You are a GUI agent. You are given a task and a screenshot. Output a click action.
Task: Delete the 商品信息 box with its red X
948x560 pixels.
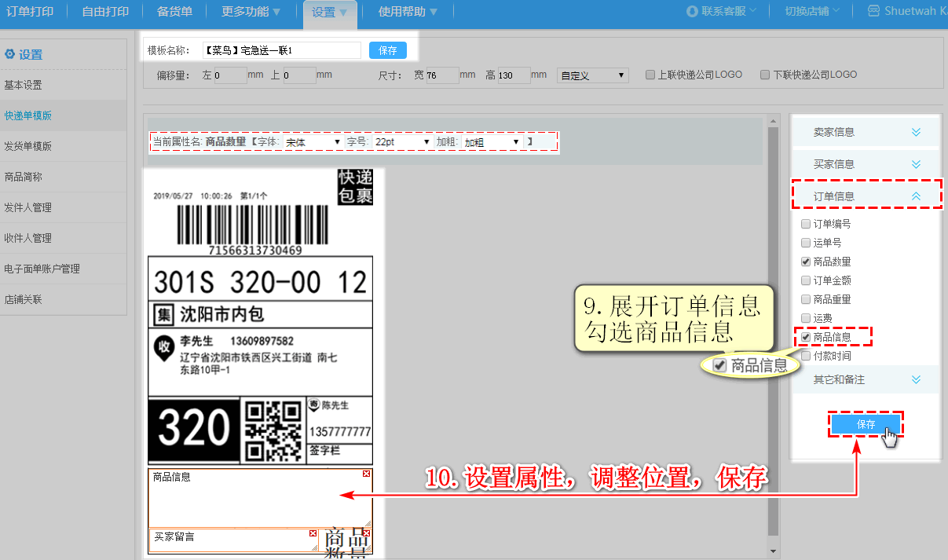point(366,474)
